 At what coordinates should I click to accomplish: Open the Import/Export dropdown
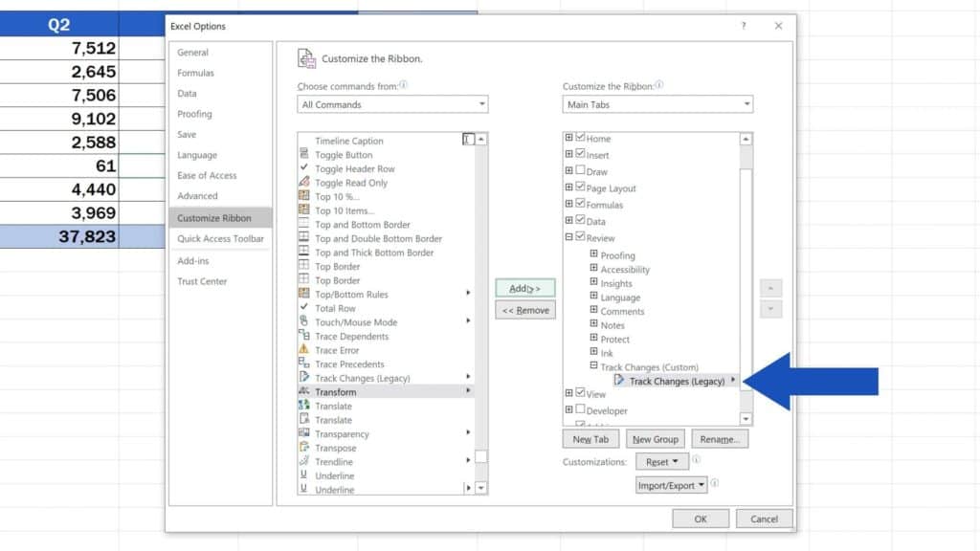pyautogui.click(x=671, y=485)
